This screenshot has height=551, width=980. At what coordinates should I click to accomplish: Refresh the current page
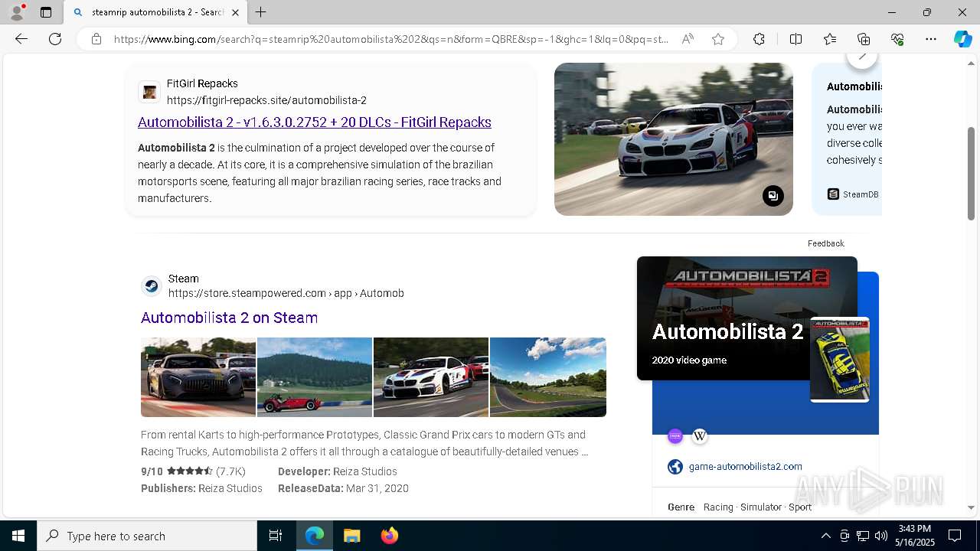(x=55, y=39)
